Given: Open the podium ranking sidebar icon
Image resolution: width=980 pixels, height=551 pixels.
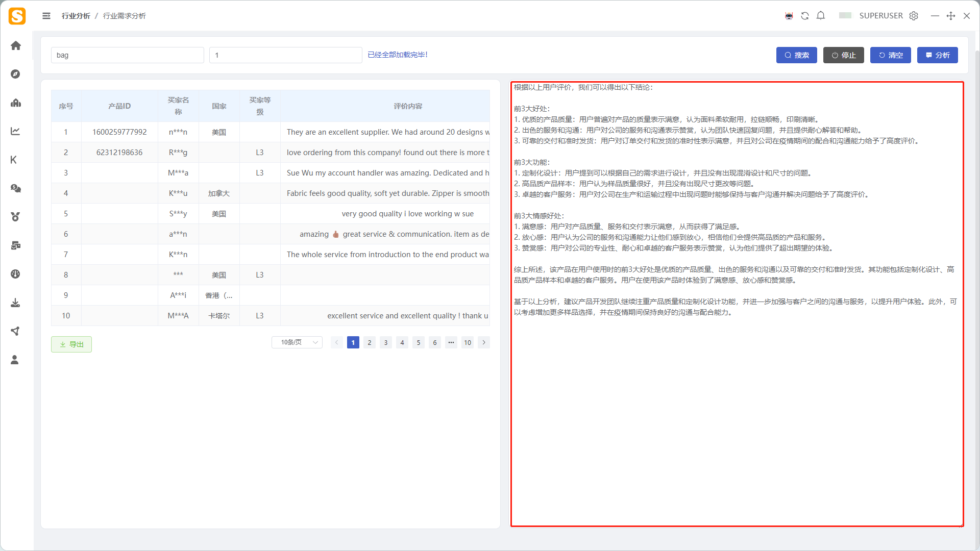Looking at the screenshot, I should point(15,103).
